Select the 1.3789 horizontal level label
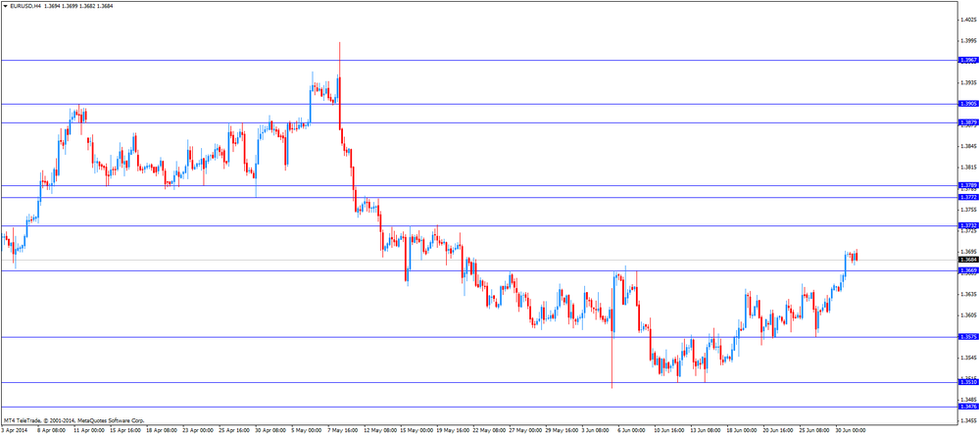 (967, 185)
